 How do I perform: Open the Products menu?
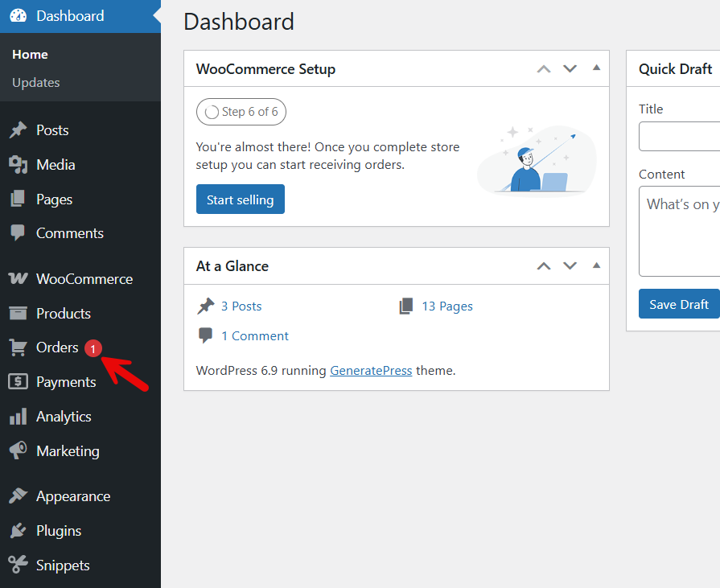(x=63, y=314)
